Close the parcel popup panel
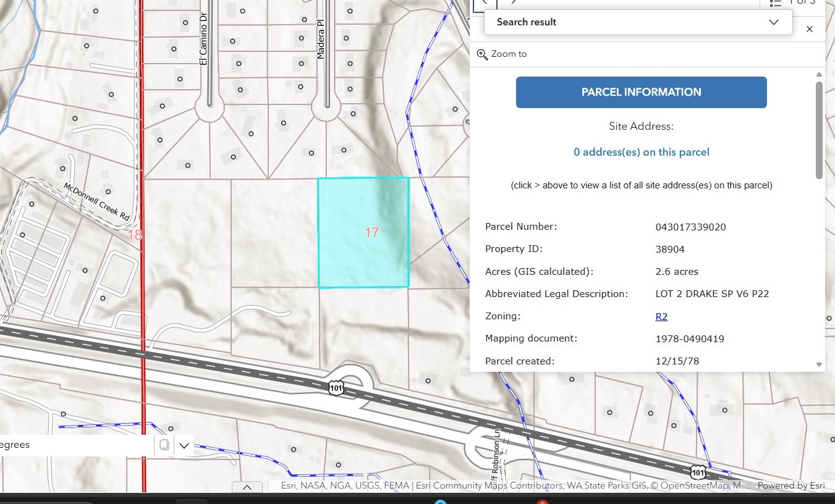The width and height of the screenshot is (835, 504). pyautogui.click(x=810, y=29)
